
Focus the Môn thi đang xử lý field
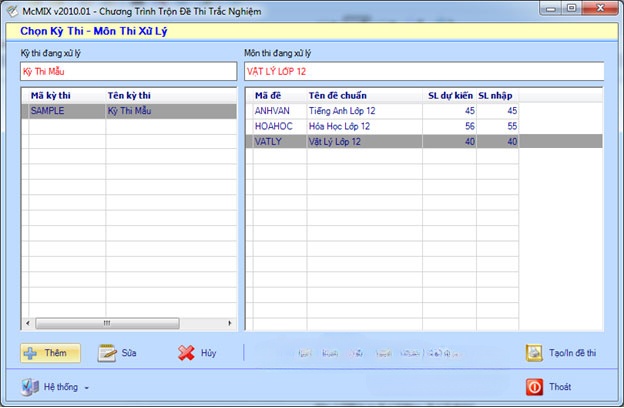coord(424,72)
